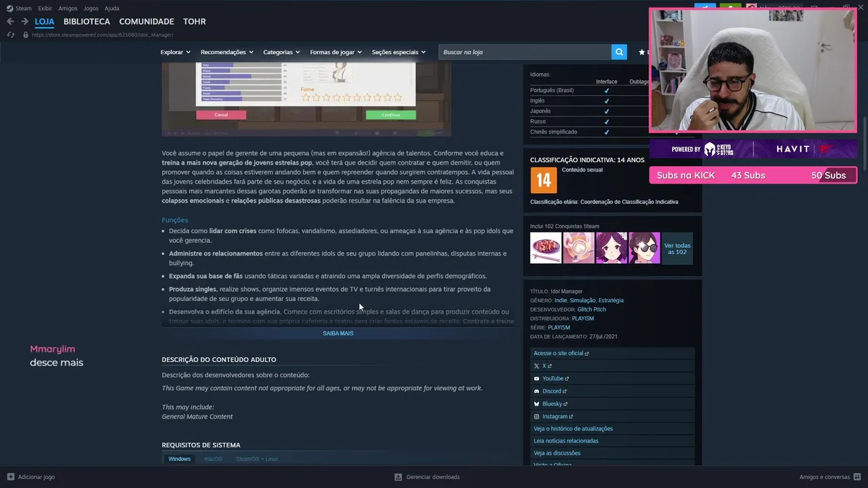Reload the store page
The height and width of the screenshot is (488, 868).
[10, 35]
